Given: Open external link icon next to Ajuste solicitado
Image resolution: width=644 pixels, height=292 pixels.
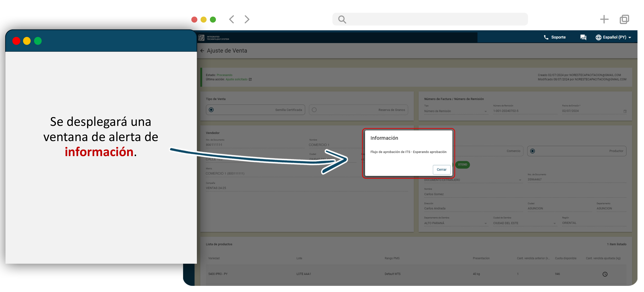Looking at the screenshot, I should click(x=250, y=80).
